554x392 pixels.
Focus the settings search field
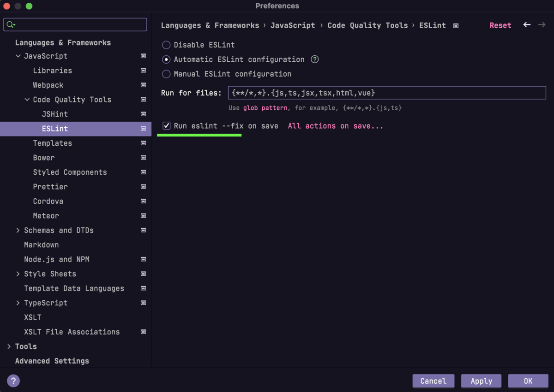coord(75,24)
